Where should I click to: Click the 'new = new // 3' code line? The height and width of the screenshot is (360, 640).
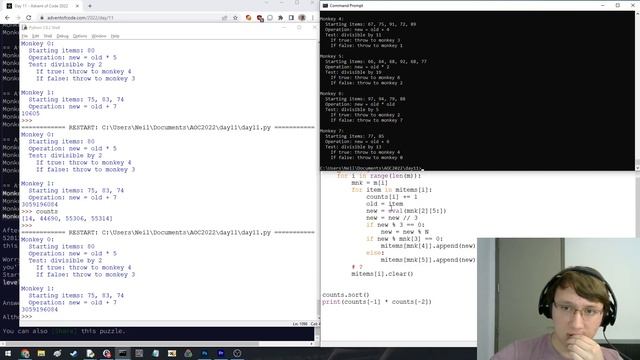(x=392, y=218)
